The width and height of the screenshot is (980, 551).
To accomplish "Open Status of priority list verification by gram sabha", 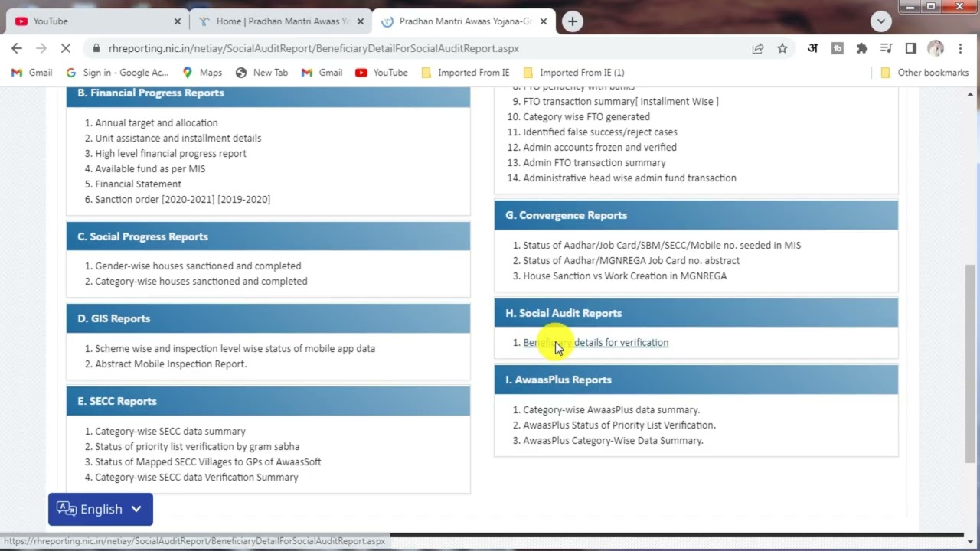I will point(198,446).
